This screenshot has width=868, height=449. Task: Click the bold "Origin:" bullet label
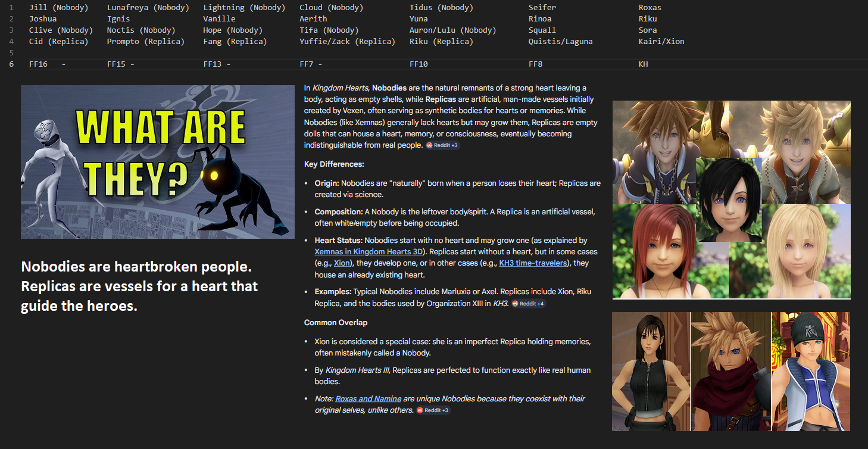click(327, 183)
